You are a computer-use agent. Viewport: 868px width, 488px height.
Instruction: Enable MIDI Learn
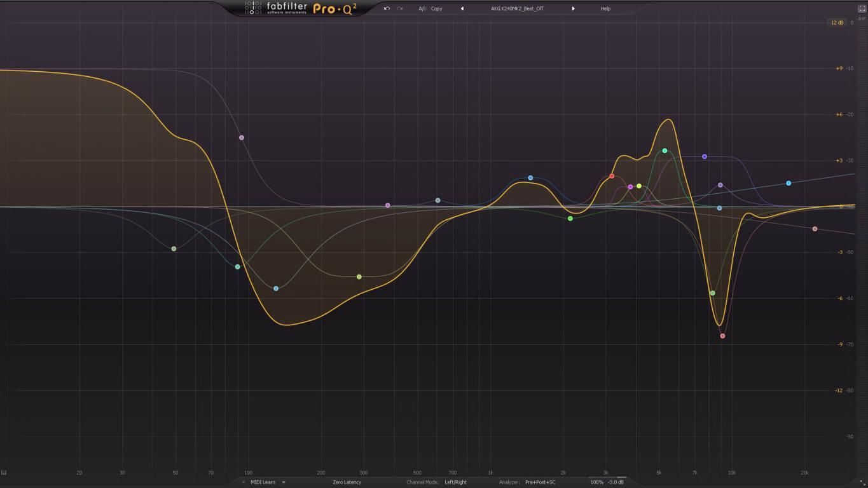(263, 482)
